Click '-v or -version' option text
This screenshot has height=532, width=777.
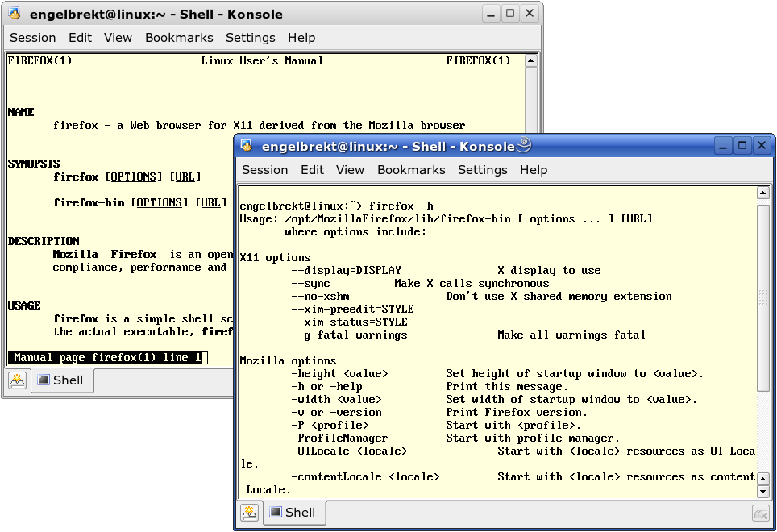tap(336, 412)
